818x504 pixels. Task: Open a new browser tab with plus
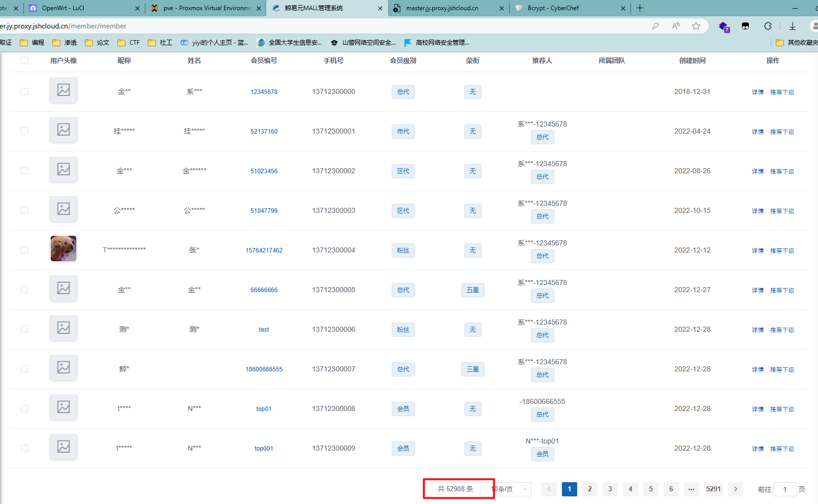point(640,8)
